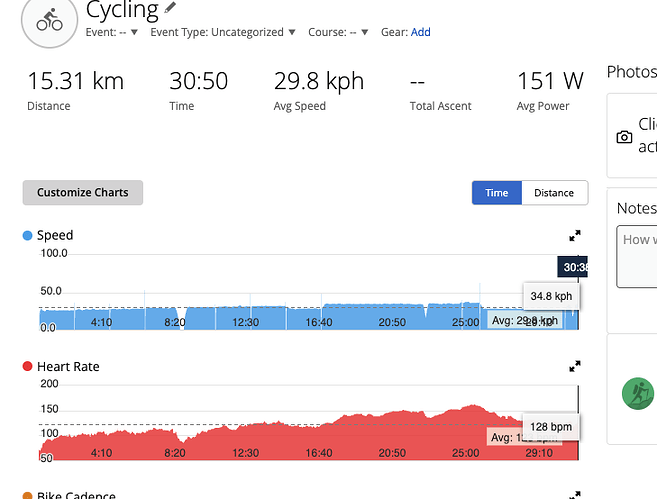Click the Customize Charts button
The image size is (657, 499).
pos(83,193)
